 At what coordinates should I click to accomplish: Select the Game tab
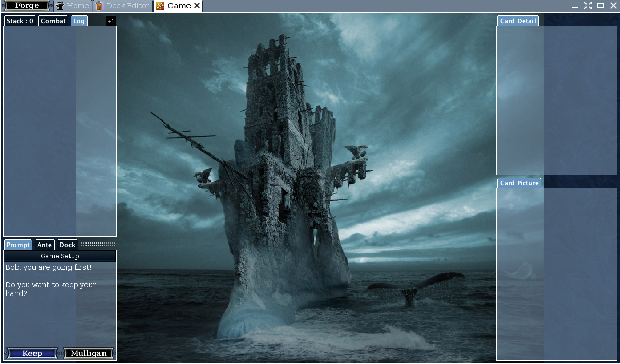coord(178,6)
